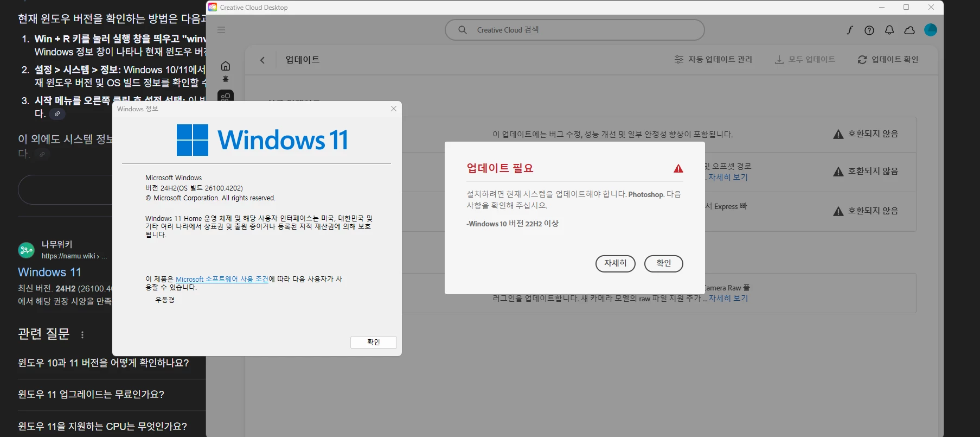This screenshot has width=980, height=437.
Task: Click the Windows 10 버전 22H2 이상 requirement text
Action: tap(513, 224)
